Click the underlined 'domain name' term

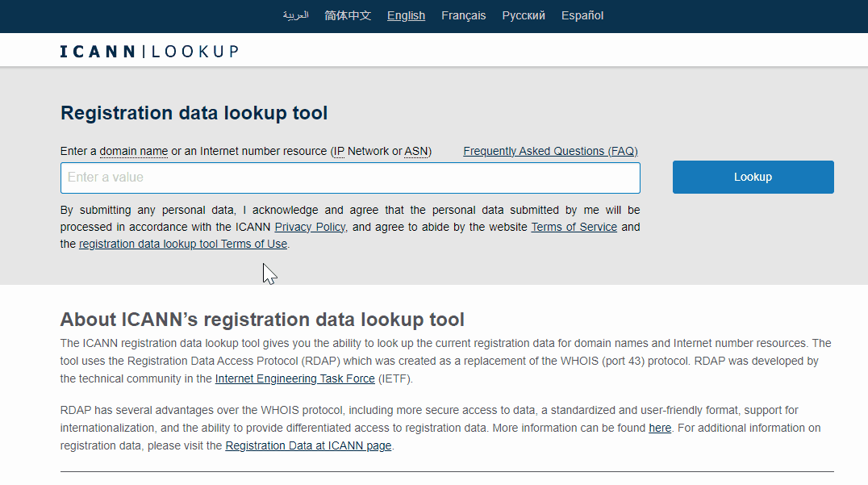(x=133, y=151)
